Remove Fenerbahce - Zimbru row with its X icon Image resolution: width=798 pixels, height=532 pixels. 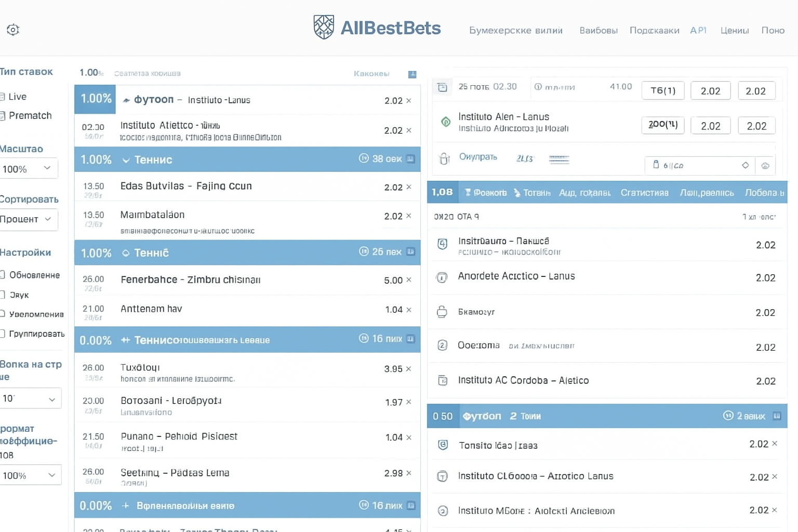(x=409, y=280)
